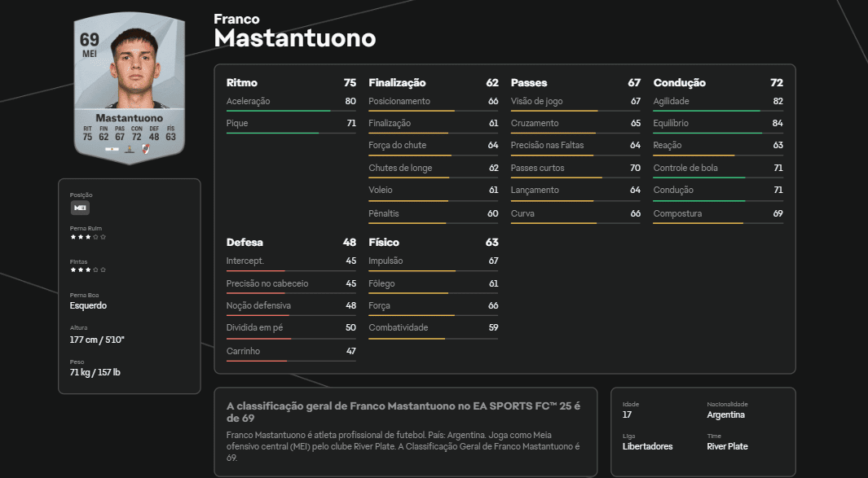Click the Esquerdo preferred foot value

coord(88,305)
